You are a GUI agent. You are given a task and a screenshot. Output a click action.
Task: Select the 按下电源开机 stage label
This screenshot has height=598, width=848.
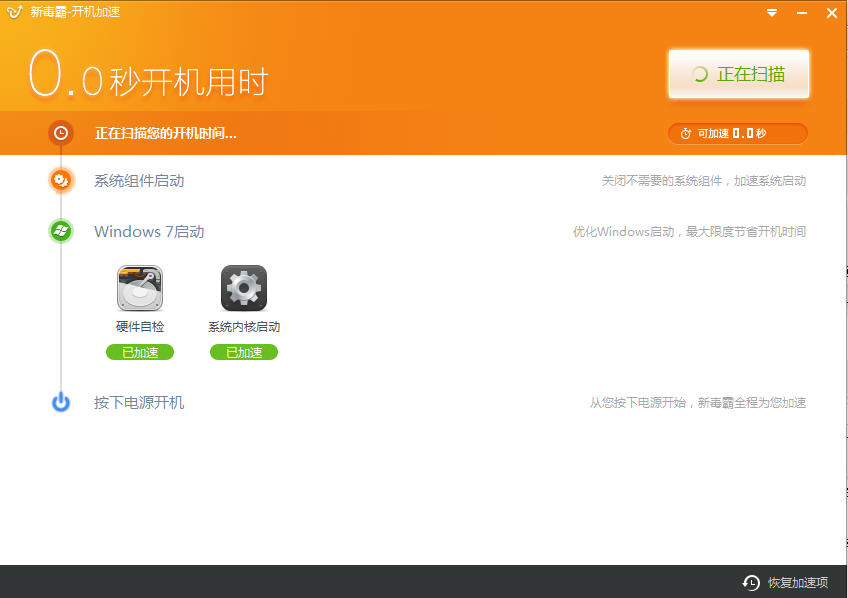[x=139, y=402]
